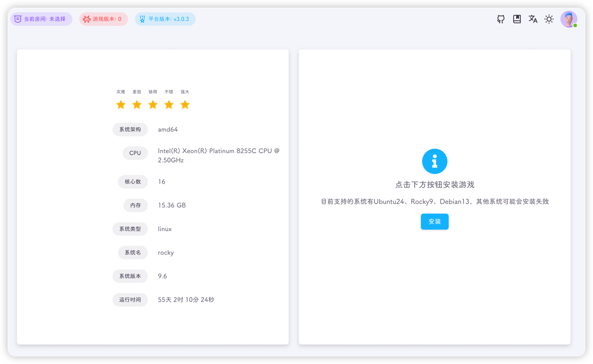The width and height of the screenshot is (593, 364).
Task: Set rating to the middle 够用 star
Action: (153, 104)
